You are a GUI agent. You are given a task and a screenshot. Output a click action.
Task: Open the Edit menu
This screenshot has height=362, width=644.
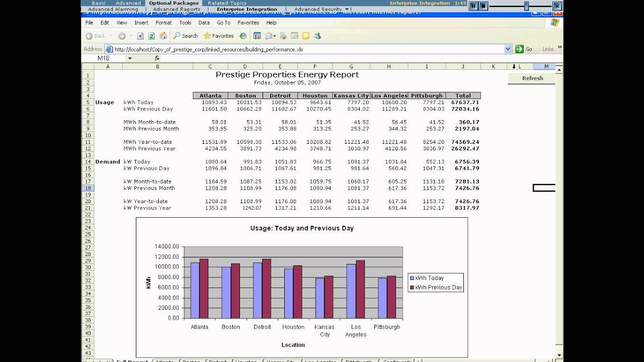[105, 23]
